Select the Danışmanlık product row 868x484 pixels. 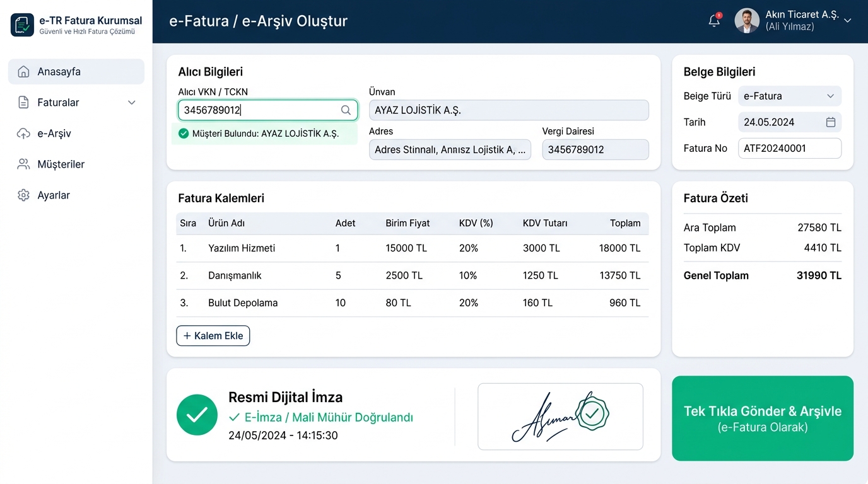pyautogui.click(x=413, y=275)
